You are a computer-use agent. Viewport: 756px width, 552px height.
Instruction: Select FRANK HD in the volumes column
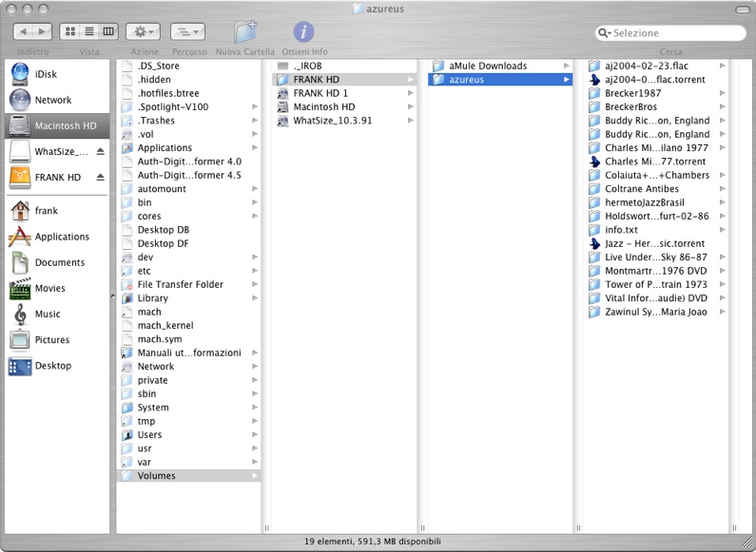[x=344, y=80]
